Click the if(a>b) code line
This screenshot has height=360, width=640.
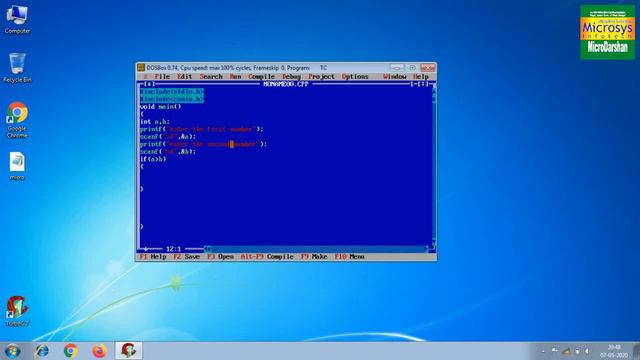click(x=153, y=159)
